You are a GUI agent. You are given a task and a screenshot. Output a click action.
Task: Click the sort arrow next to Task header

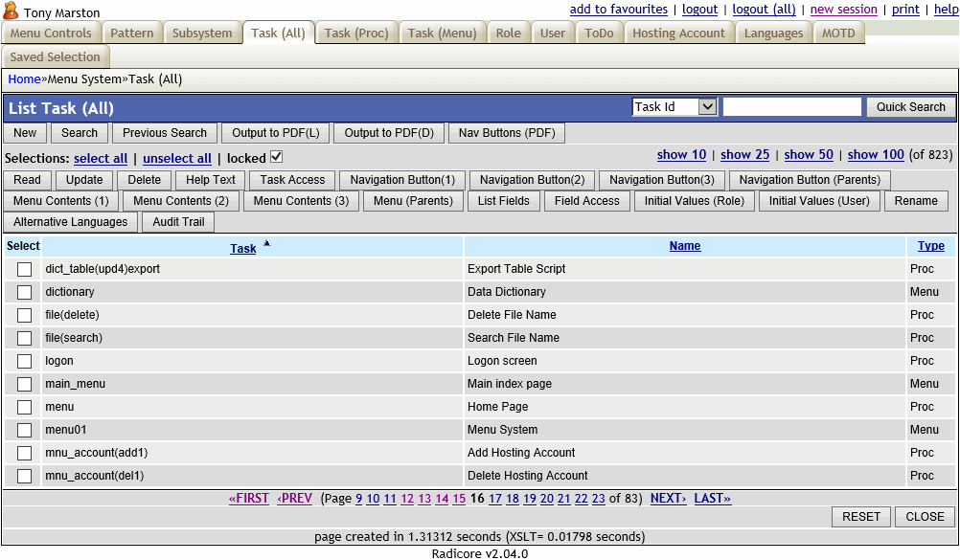pos(267,244)
